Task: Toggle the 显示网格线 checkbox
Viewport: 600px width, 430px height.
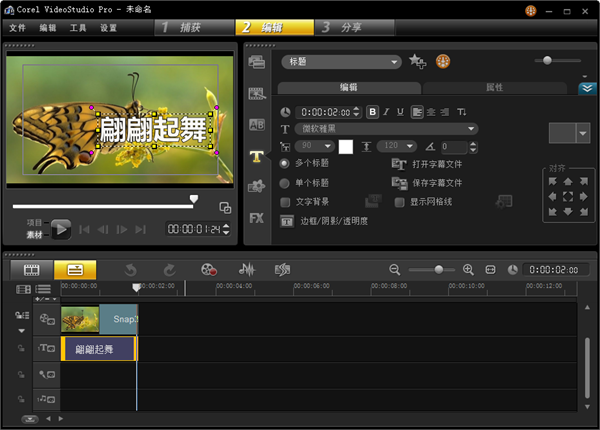Action: tap(400, 201)
